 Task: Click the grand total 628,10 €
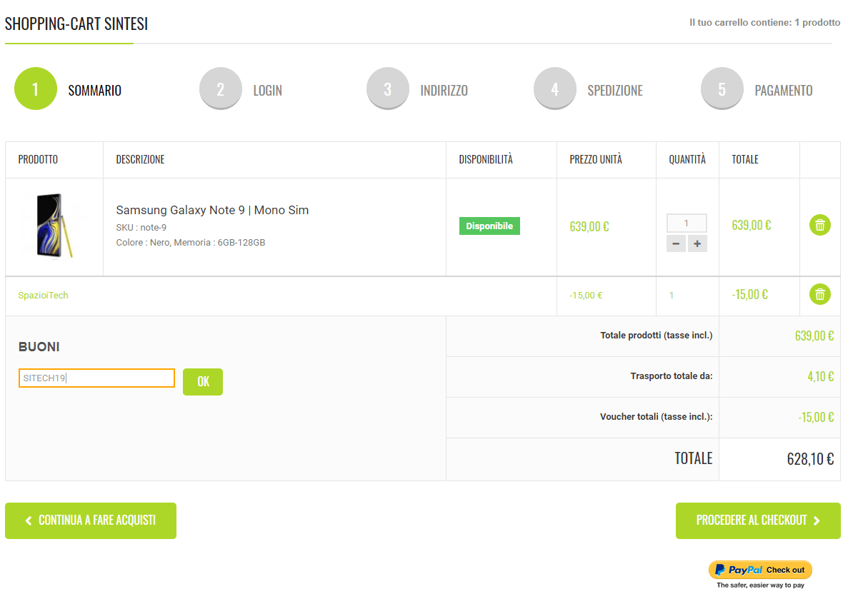pyautogui.click(x=810, y=459)
